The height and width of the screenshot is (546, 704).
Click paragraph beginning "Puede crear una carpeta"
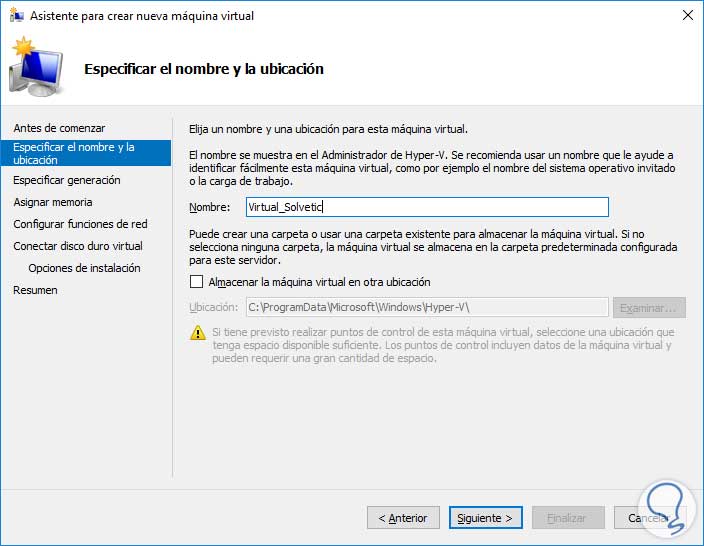(433, 247)
